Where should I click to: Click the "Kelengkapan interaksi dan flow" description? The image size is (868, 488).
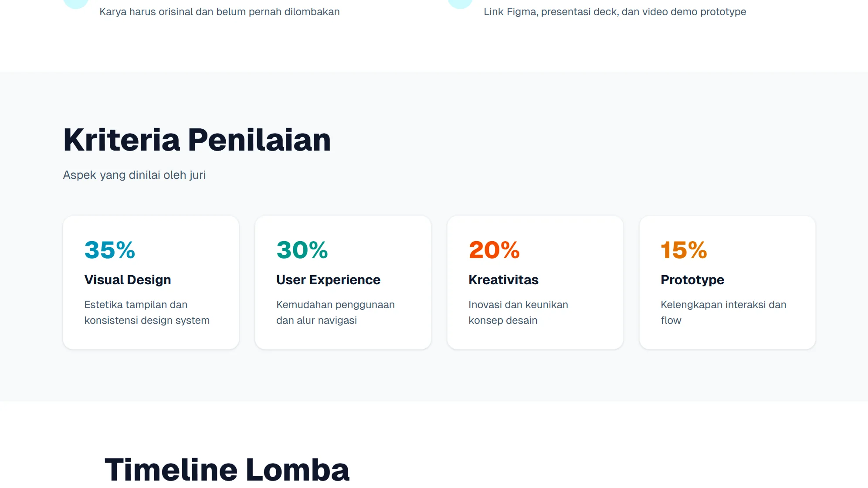[x=723, y=313]
